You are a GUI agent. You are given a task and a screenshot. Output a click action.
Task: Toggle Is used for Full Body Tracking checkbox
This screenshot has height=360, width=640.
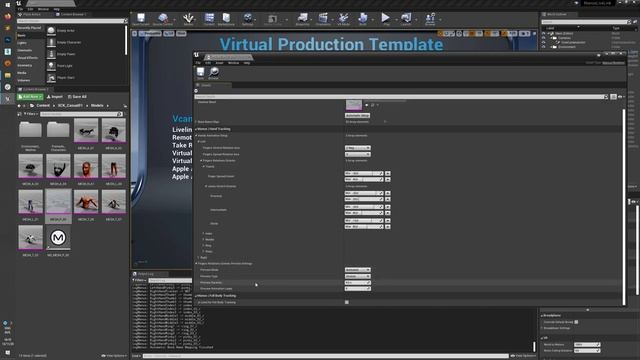click(347, 302)
